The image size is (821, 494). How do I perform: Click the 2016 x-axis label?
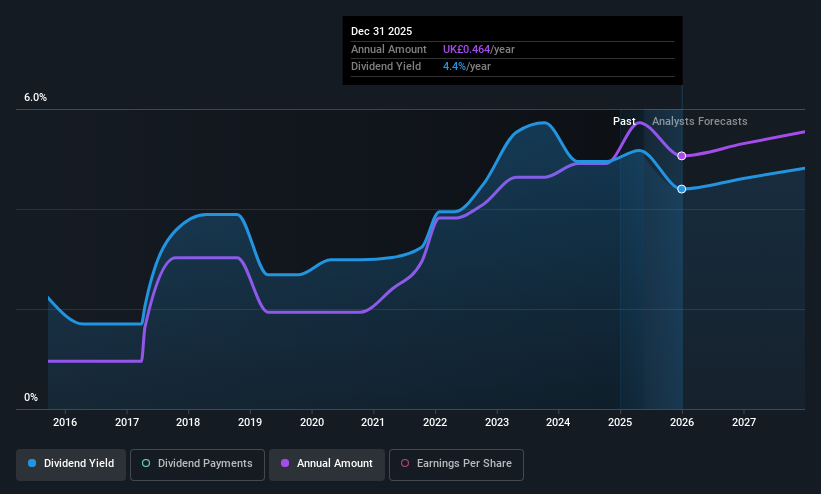pos(65,422)
